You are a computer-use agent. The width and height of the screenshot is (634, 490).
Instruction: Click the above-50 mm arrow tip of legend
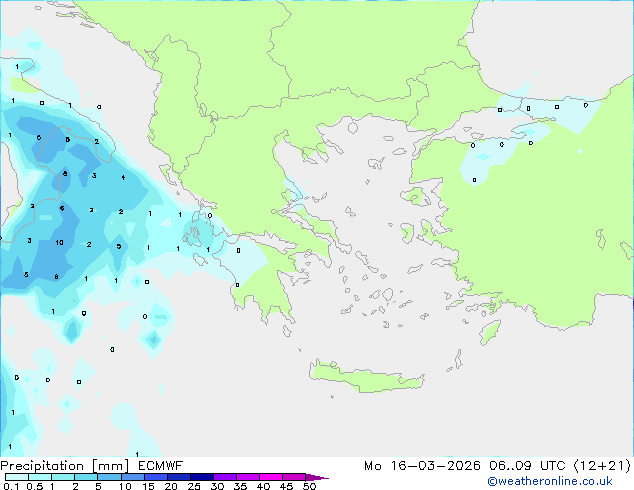317,477
